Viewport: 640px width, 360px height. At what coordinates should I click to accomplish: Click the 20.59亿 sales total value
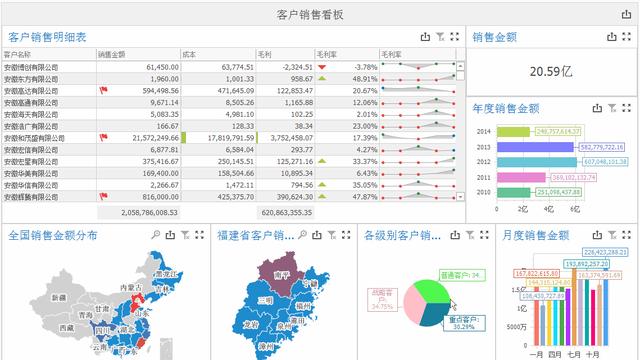[x=551, y=71]
